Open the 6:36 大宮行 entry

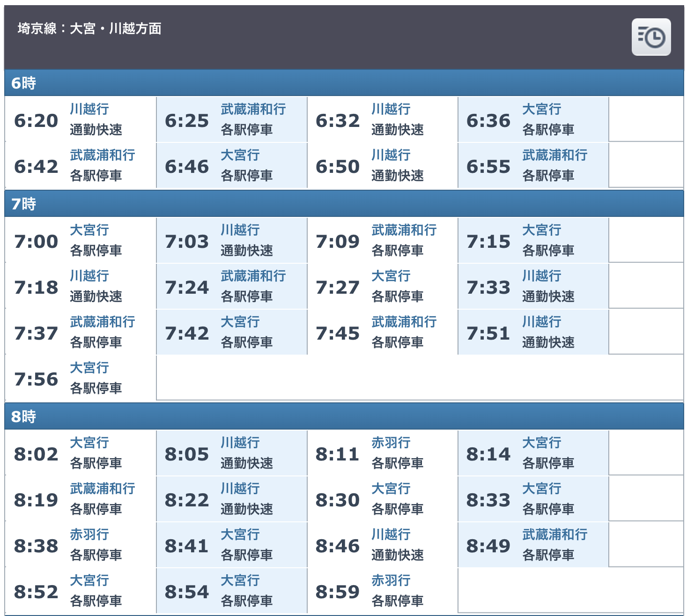click(533, 120)
